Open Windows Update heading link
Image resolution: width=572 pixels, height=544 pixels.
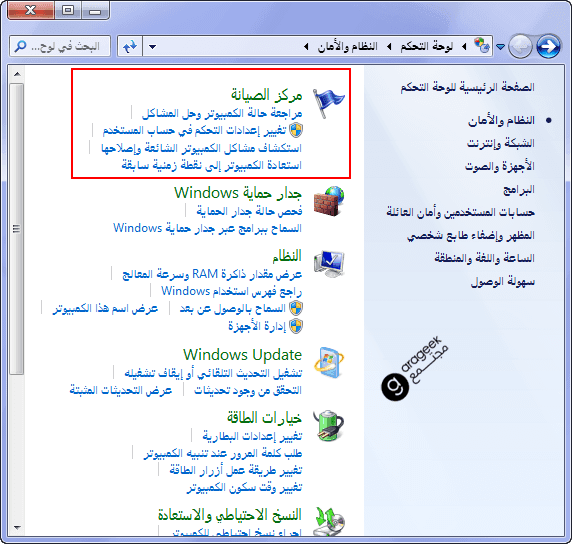pos(243,355)
